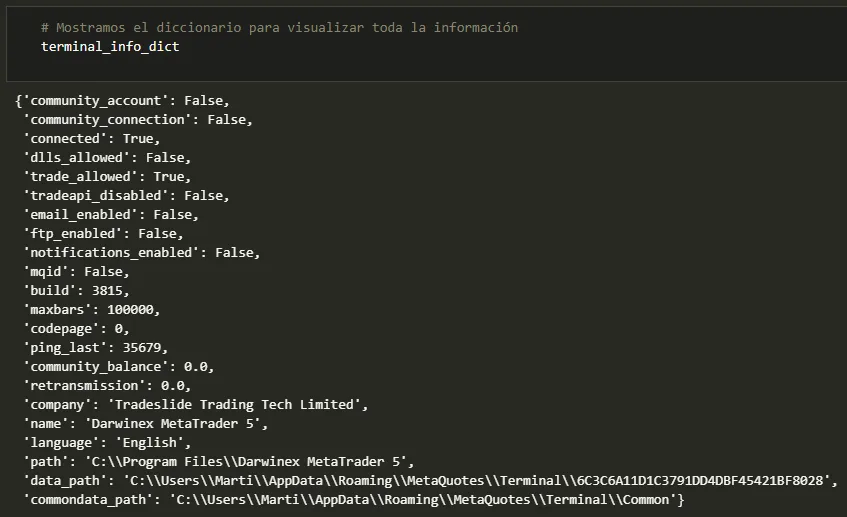847x517 pixels.
Task: Click the 'notifications_enabled' entry
Action: (x=142, y=253)
